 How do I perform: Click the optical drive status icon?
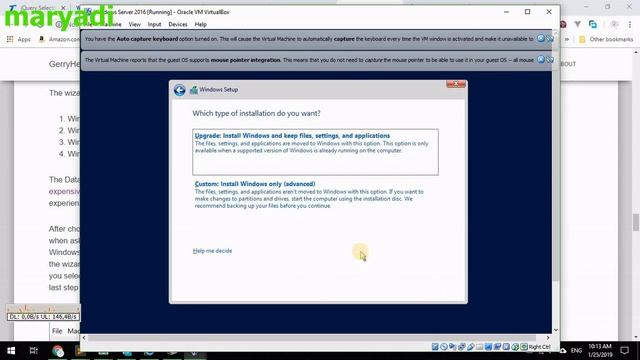(444, 347)
